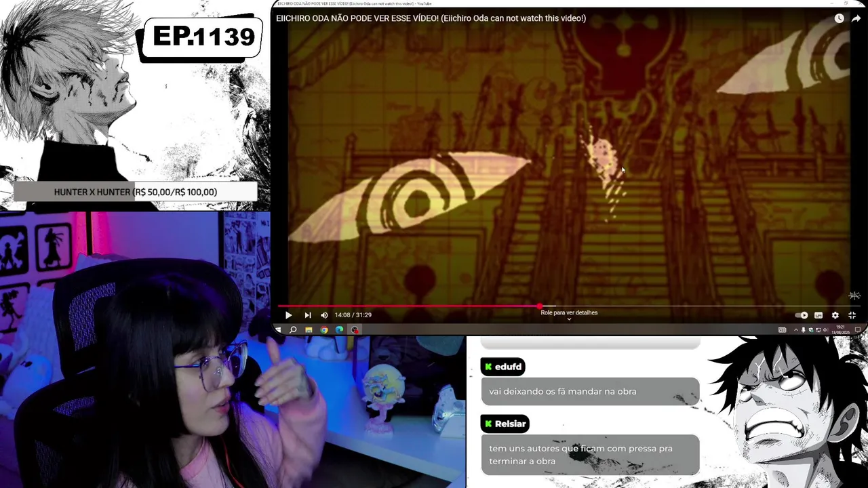
Task: Open the Windows notification center
Action: (x=858, y=330)
